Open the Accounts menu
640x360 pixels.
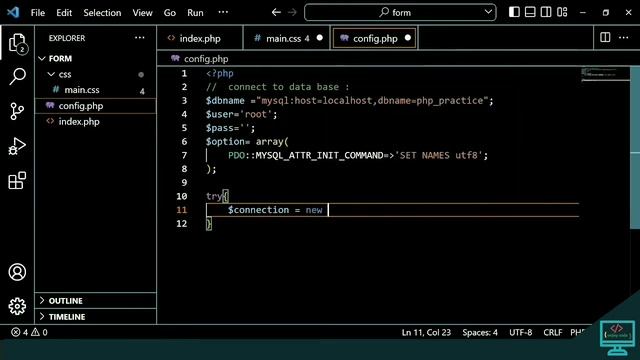[17, 272]
